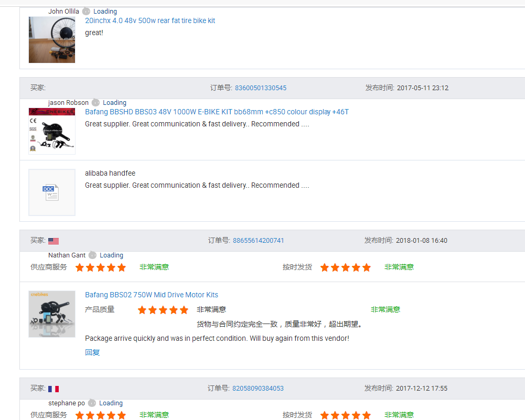
Task: Click the loading avatar beside John Ollila
Action: click(x=87, y=12)
